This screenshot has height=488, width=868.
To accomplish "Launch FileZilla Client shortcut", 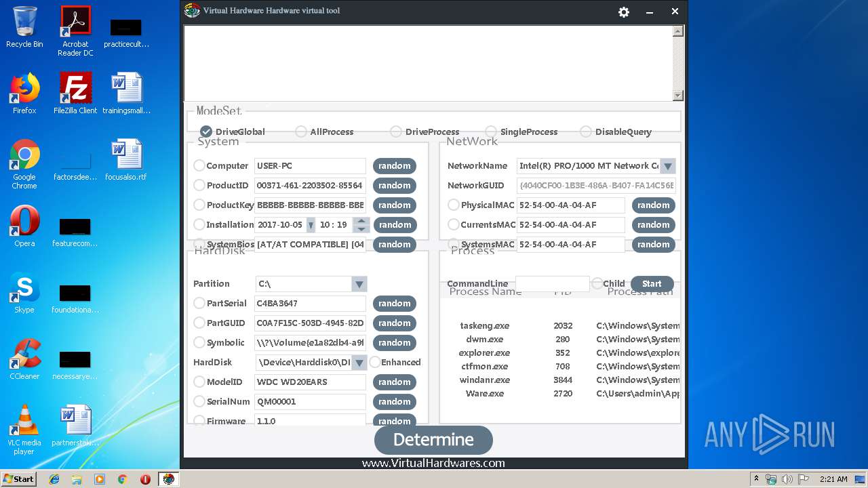I will (x=75, y=94).
